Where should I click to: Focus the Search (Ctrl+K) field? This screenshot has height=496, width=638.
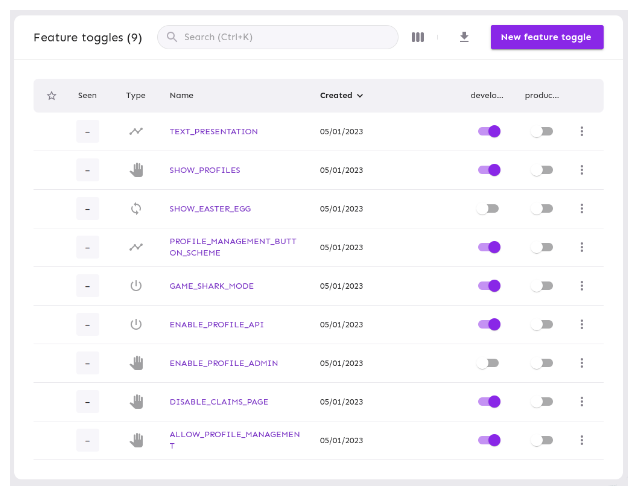tap(278, 37)
